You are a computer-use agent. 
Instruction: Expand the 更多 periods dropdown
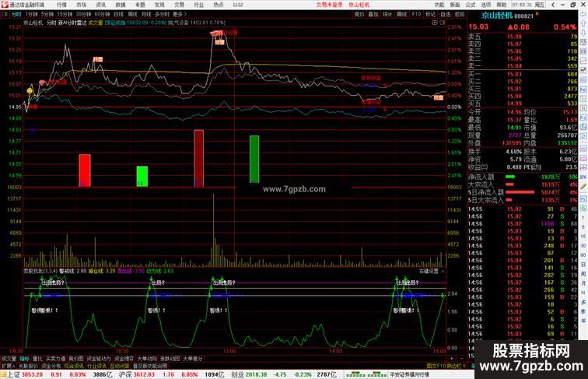(180, 14)
